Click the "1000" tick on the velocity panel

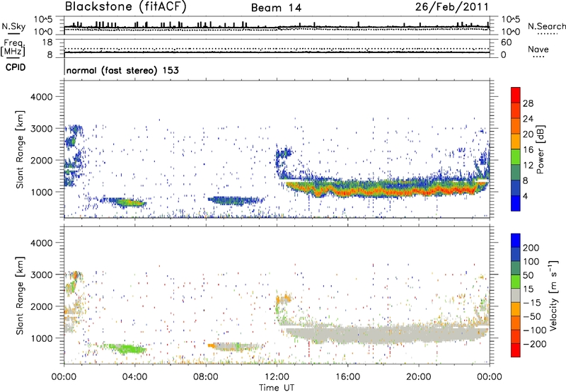[41, 338]
